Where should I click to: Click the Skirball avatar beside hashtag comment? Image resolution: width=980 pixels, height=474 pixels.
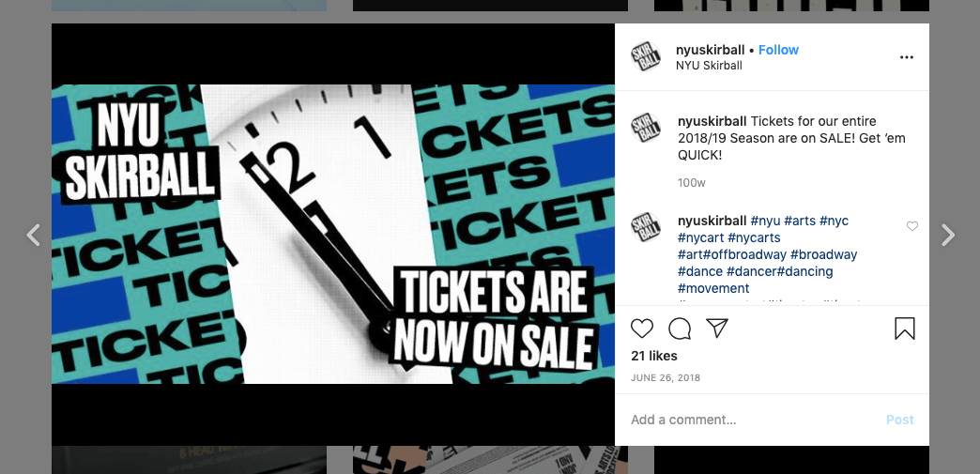point(646,227)
